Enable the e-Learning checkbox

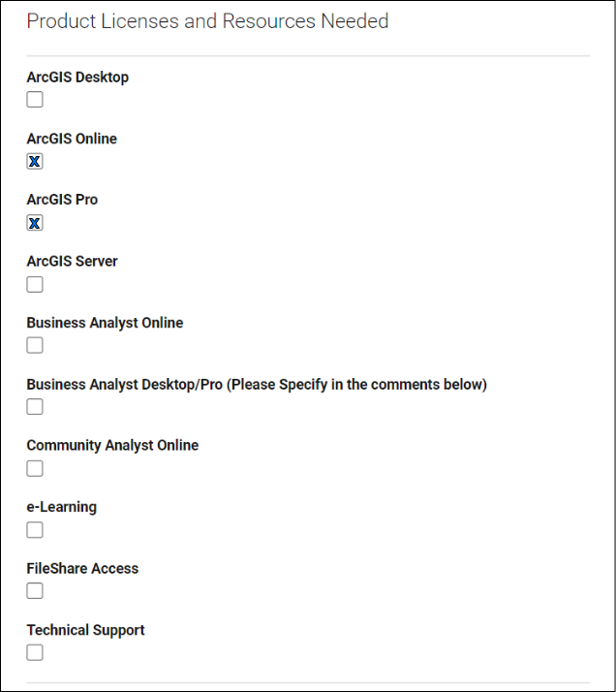pyautogui.click(x=35, y=529)
